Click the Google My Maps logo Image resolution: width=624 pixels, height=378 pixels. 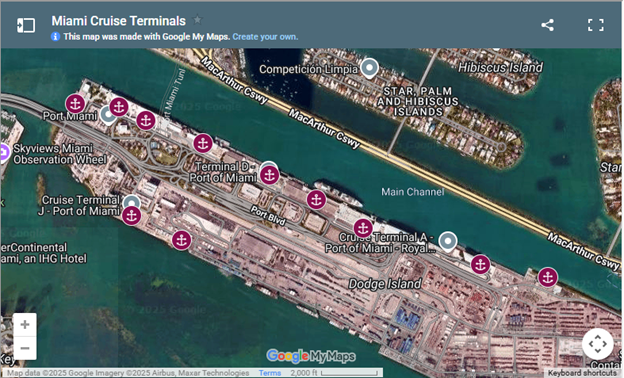311,356
